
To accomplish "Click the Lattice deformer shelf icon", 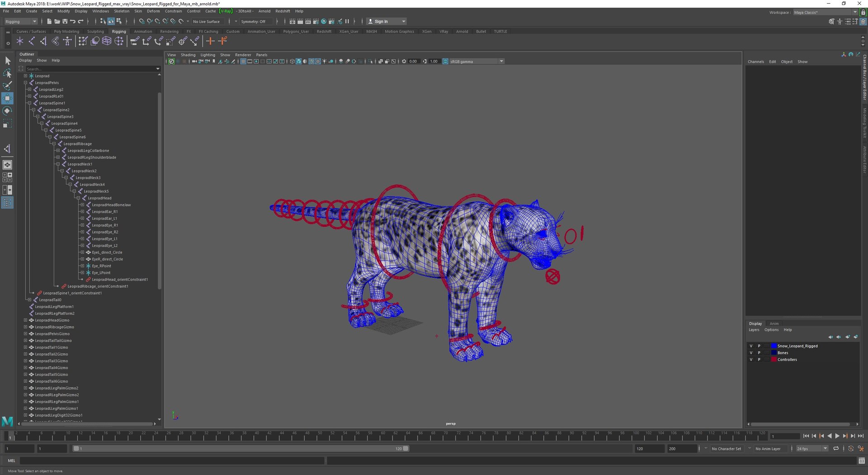I will [107, 41].
